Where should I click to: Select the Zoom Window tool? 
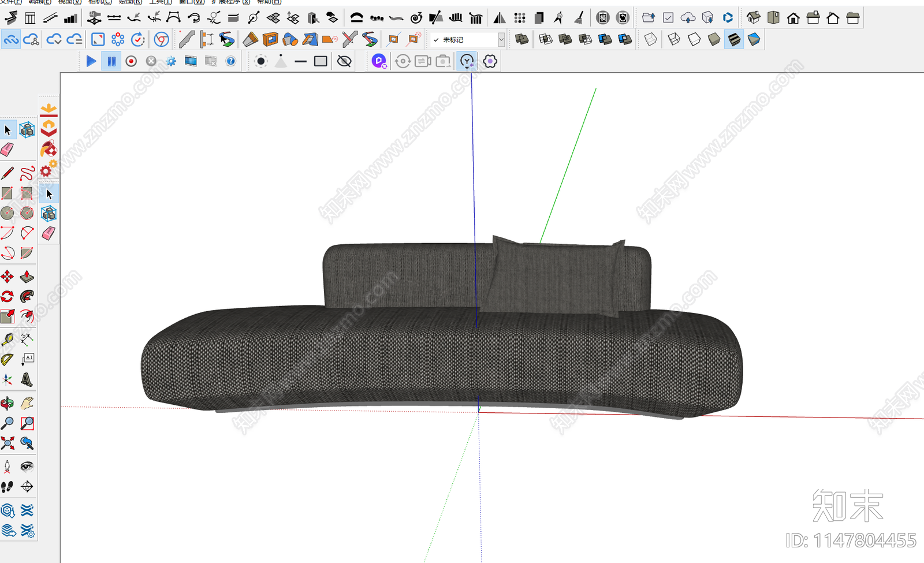(27, 423)
